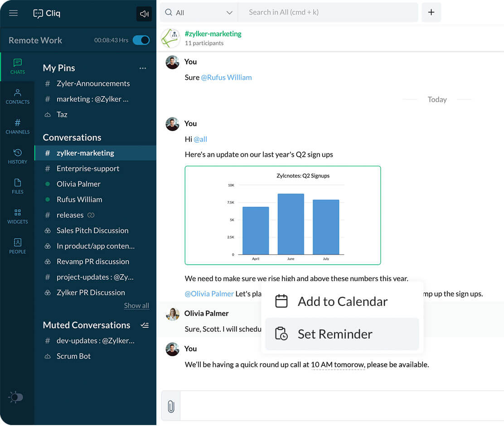The image size is (504, 426).
Task: Toggle the Remote Work switch
Action: [x=141, y=40]
